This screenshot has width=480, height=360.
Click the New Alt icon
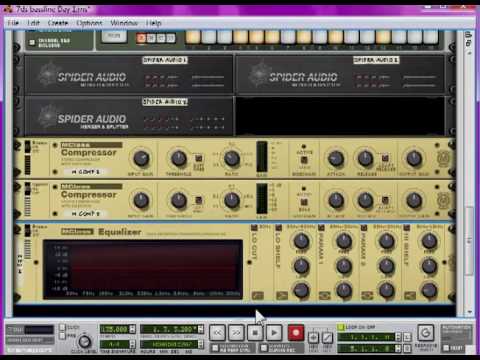click(x=327, y=338)
